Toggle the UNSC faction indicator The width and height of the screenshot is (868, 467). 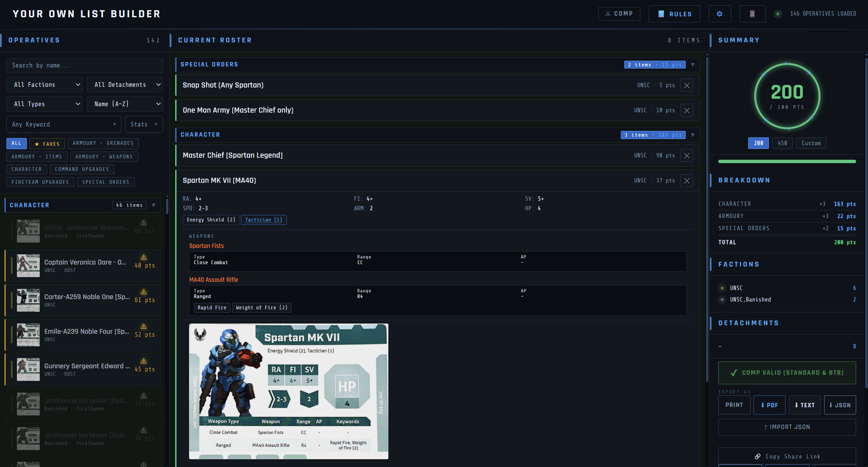coord(722,288)
